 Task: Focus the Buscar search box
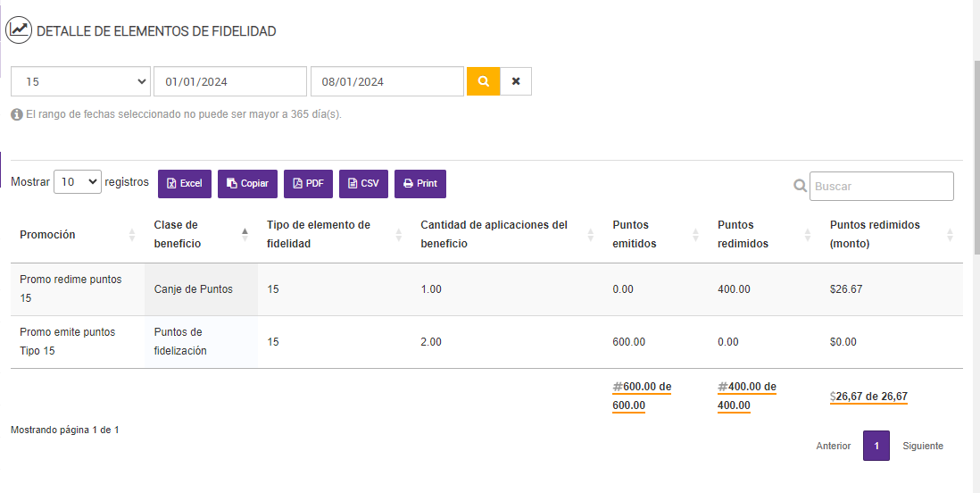pos(881,186)
